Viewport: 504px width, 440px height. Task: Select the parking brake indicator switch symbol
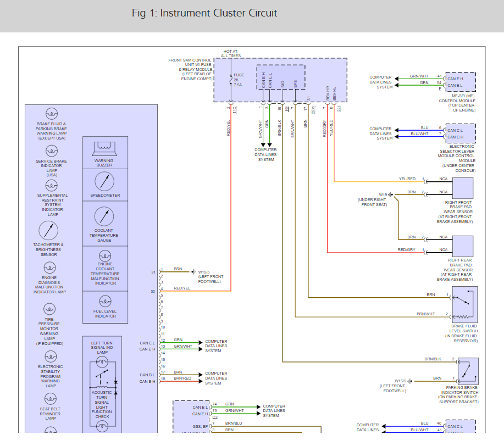468,370
